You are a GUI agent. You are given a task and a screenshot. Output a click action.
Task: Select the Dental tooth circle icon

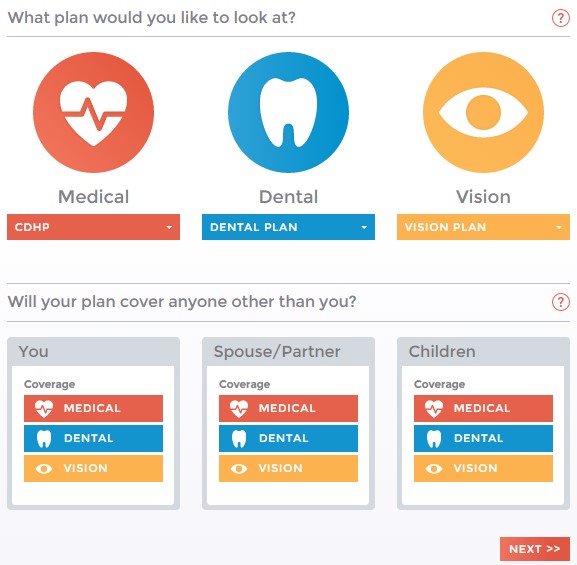(288, 112)
